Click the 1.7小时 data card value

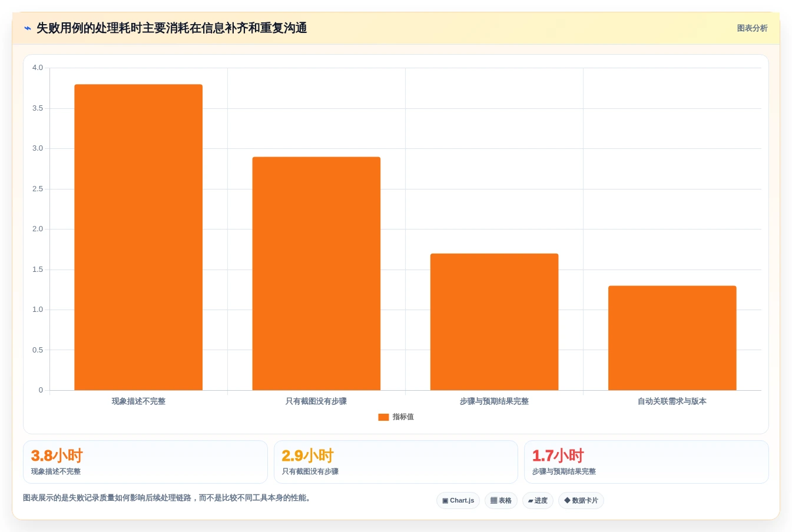(558, 455)
